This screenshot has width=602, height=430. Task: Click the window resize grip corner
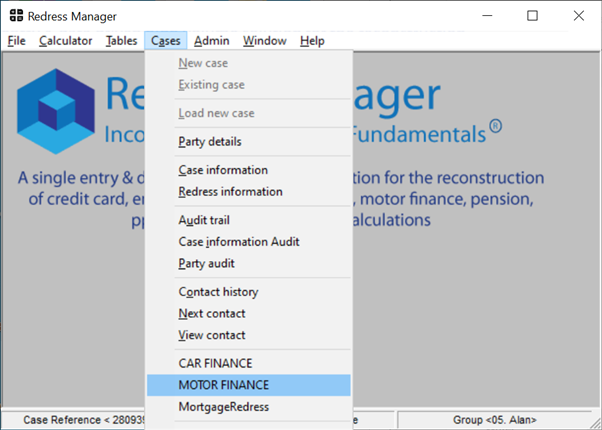click(x=596, y=424)
